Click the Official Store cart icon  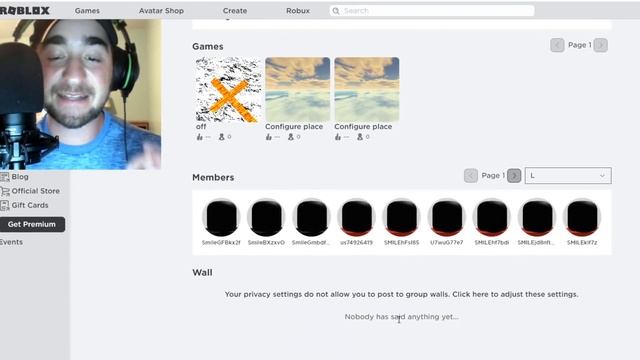coord(4,191)
